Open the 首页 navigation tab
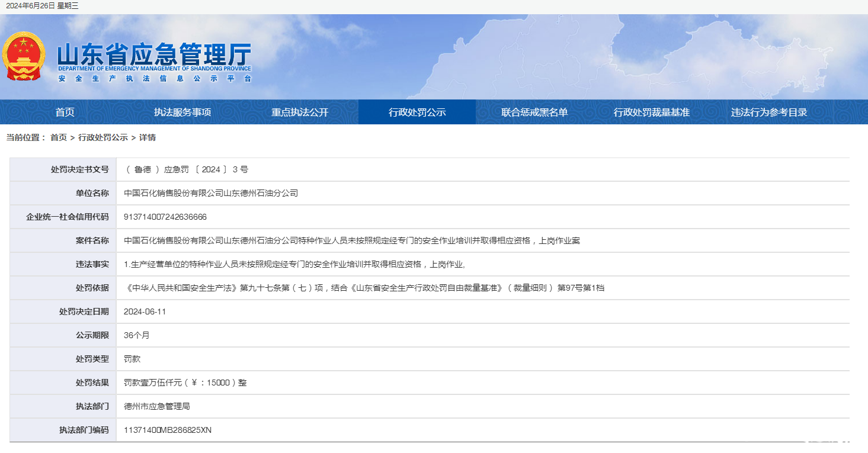The image size is (868, 453). coord(65,112)
